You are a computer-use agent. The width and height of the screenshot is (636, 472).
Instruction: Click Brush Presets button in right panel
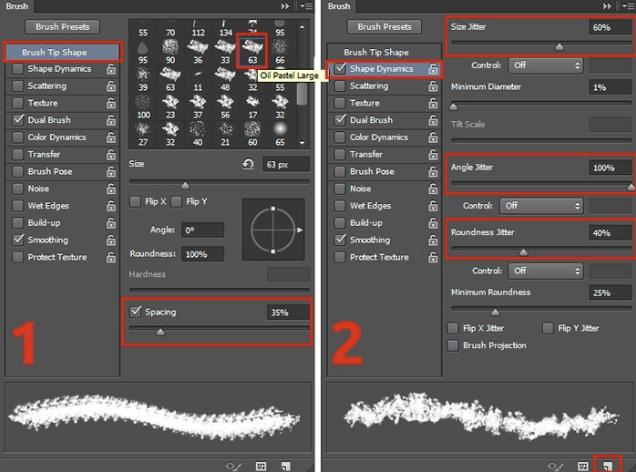coord(384,27)
